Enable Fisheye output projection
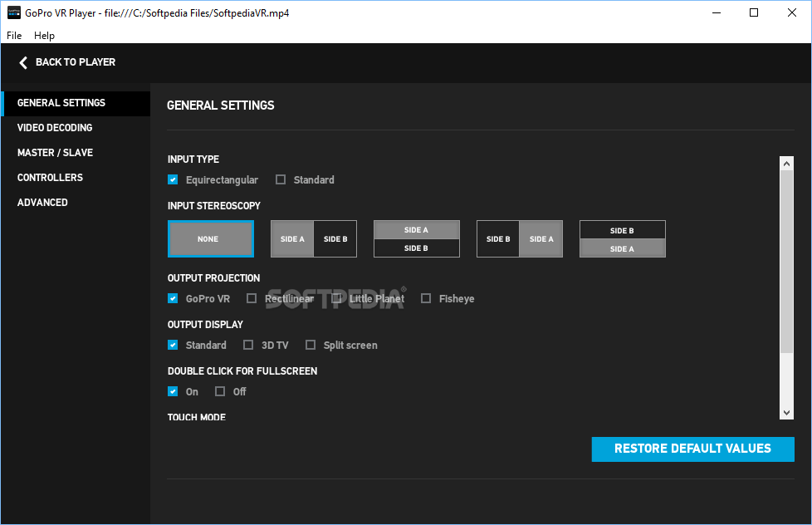Image resolution: width=812 pixels, height=525 pixels. pos(426,298)
